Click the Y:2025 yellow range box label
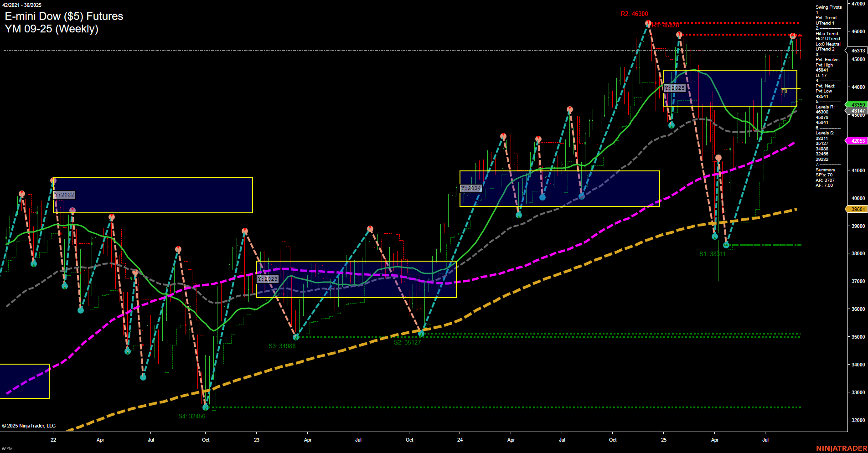The width and height of the screenshot is (868, 453). point(675,87)
